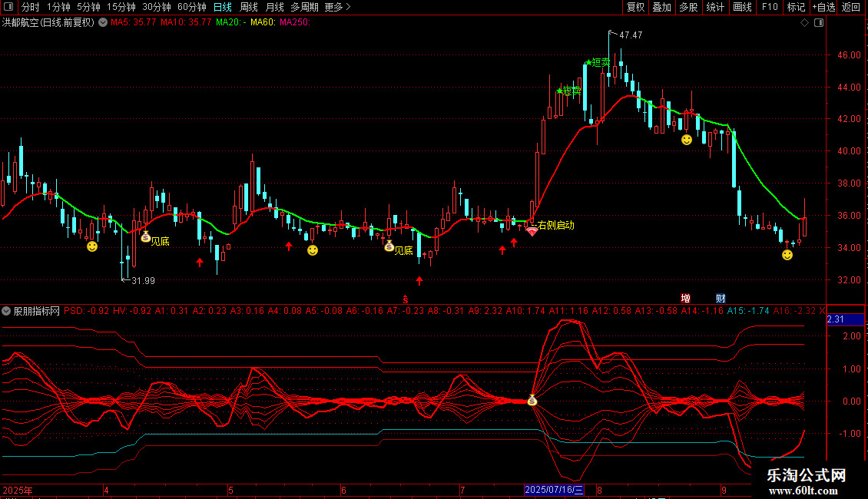This screenshot has height=499, width=868.
Task: Click the diamond icon above the price axis
Action: click(805, 23)
